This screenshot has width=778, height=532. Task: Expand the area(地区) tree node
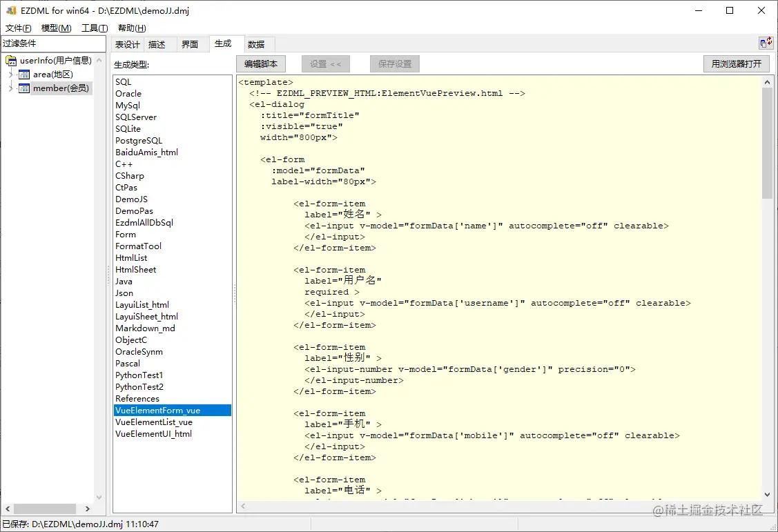pos(10,75)
